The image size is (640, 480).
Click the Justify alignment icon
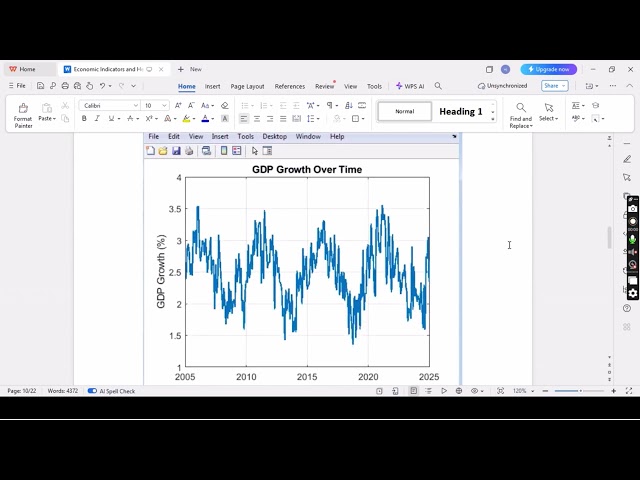(283, 119)
